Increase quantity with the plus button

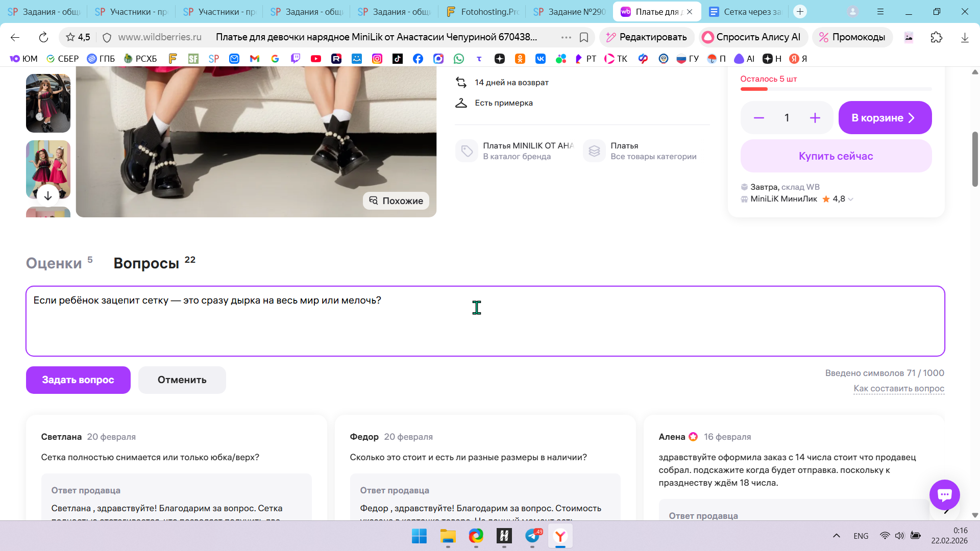815,118
